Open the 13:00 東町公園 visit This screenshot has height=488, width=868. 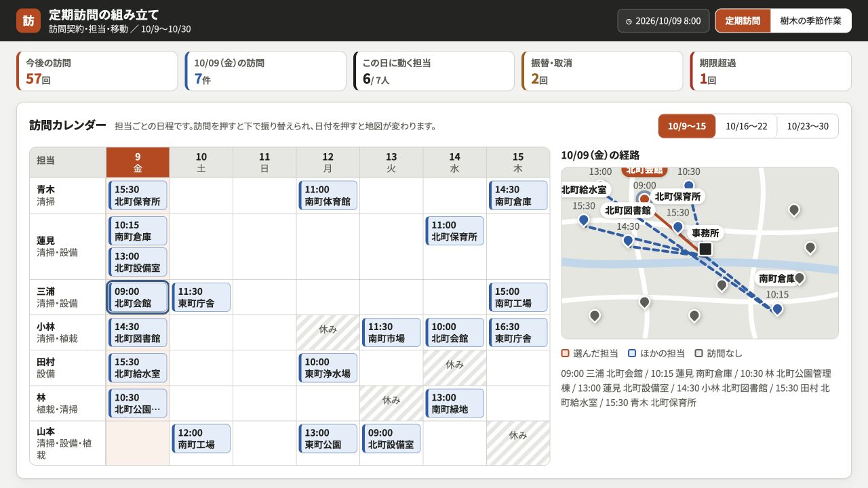pos(328,438)
